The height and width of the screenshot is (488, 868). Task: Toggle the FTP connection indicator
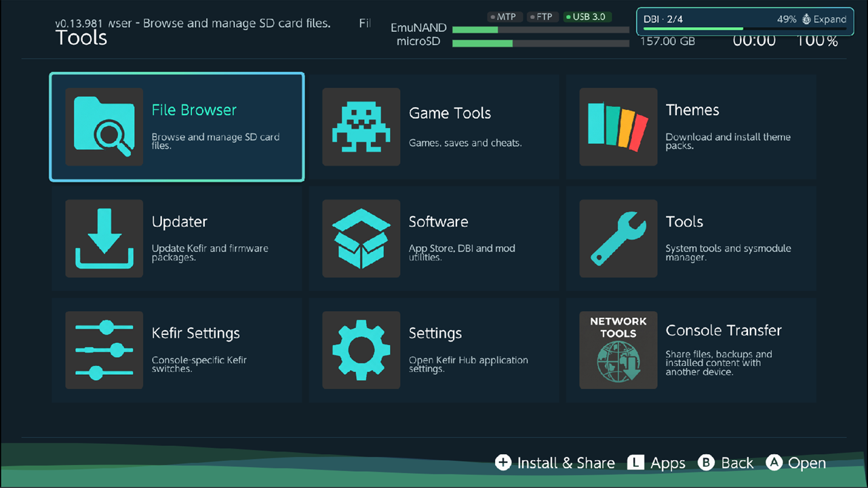pyautogui.click(x=541, y=17)
